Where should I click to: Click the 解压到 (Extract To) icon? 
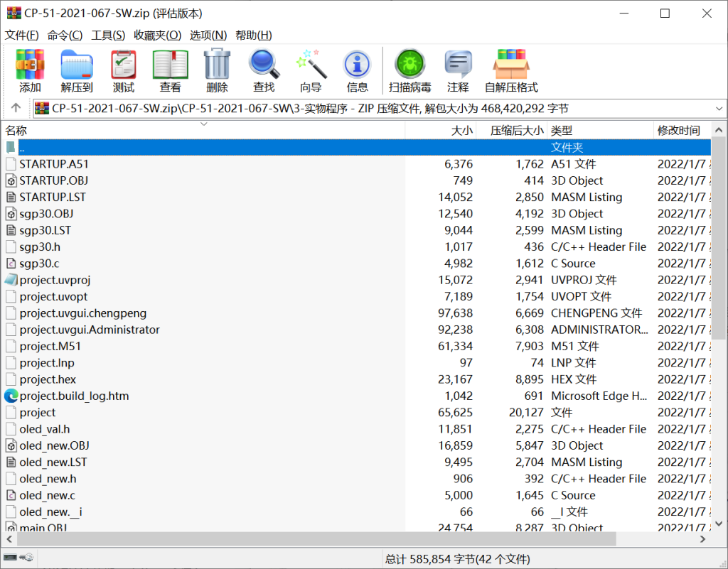pyautogui.click(x=77, y=71)
